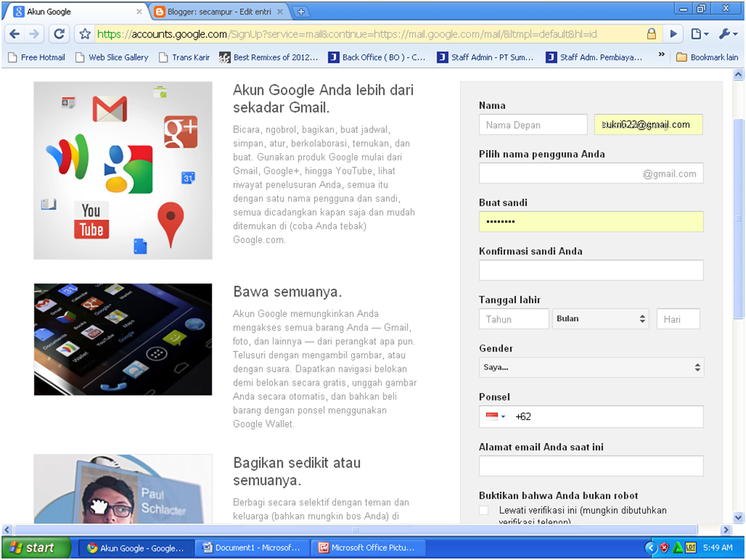The image size is (746, 560).
Task: Open the Bulan month dropdown
Action: [x=600, y=318]
